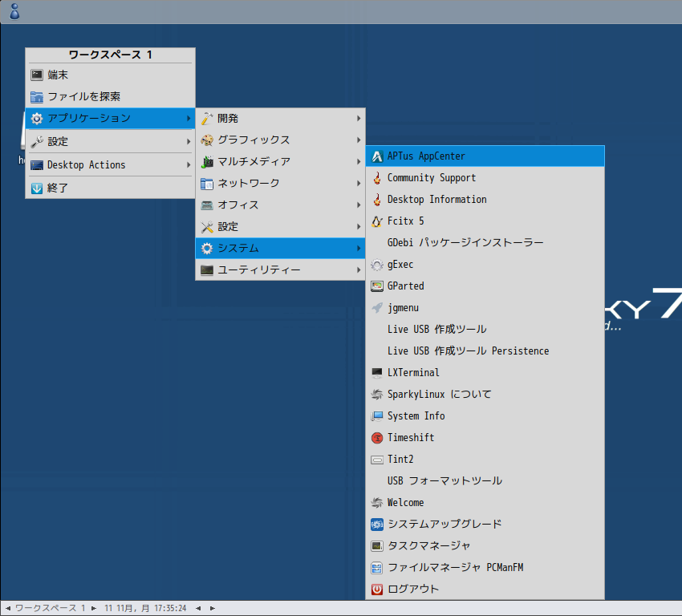The width and height of the screenshot is (682, 616).
Task: Click next window arrow at far right of clock
Action: [x=213, y=608]
